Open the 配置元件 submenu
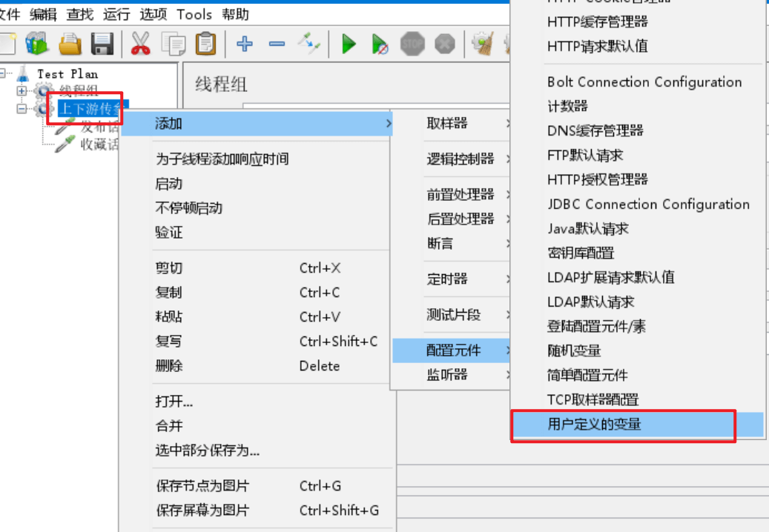The image size is (769, 532). click(452, 350)
